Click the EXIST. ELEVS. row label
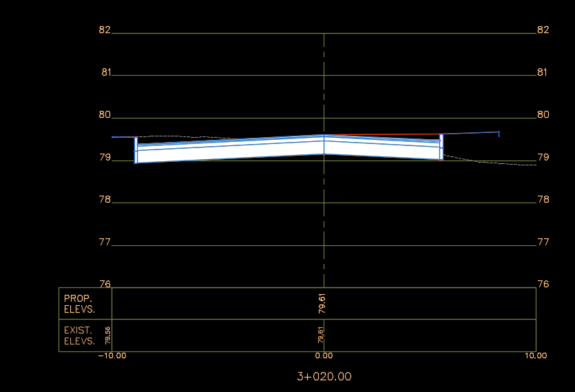Viewport: 575px width, 392px height. [x=79, y=336]
